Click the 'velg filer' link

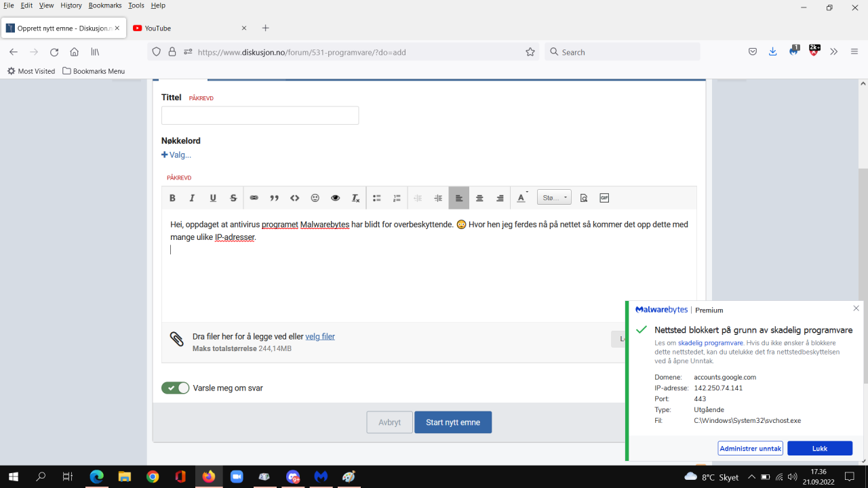pos(320,336)
